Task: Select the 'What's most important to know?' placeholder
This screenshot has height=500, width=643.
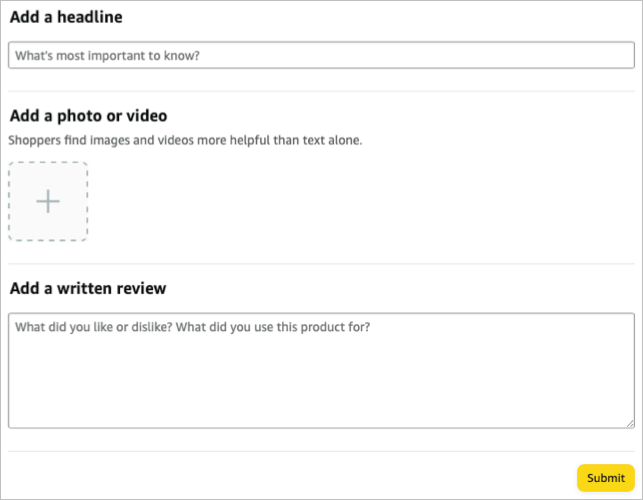Action: tap(107, 56)
